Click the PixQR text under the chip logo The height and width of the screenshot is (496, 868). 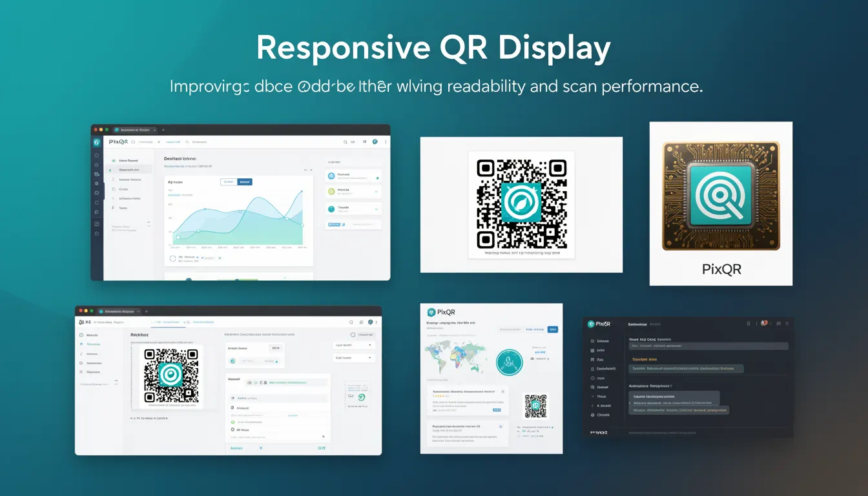(721, 269)
